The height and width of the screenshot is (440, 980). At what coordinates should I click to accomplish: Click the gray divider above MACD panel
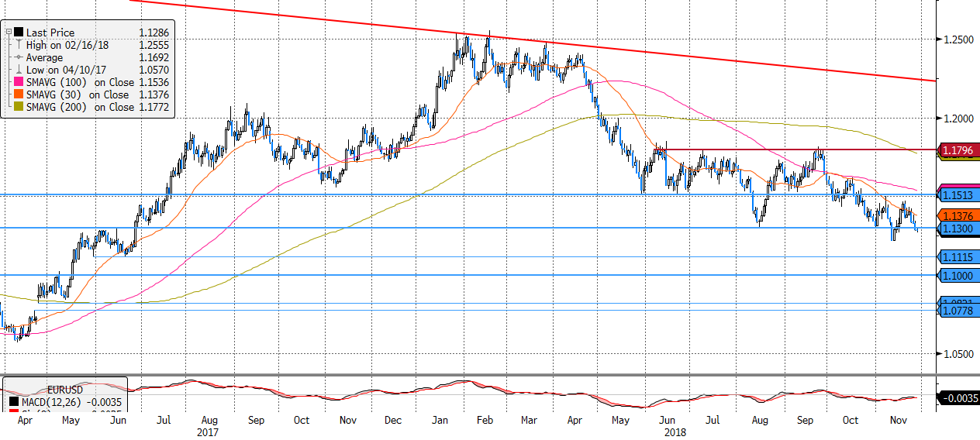pyautogui.click(x=465, y=375)
